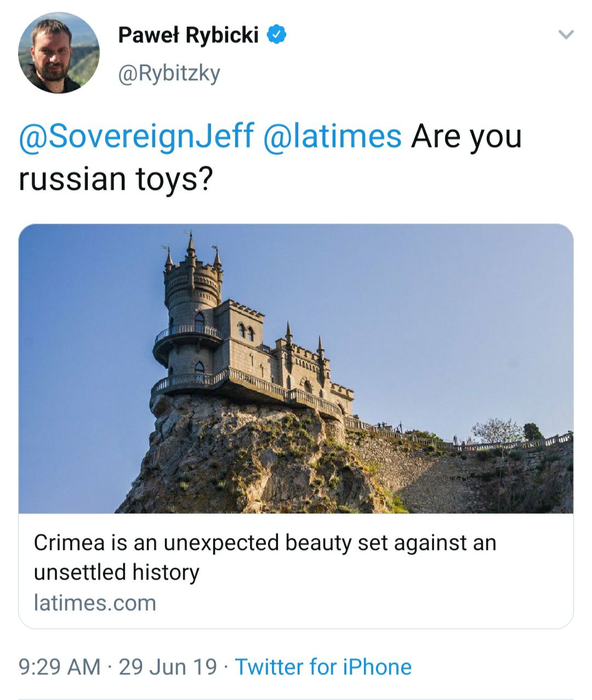
Task: Click the Paweł Rybicki display name
Action: pos(188,36)
